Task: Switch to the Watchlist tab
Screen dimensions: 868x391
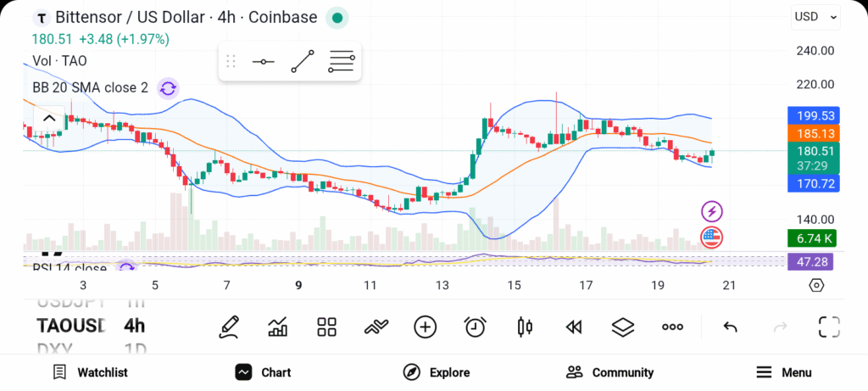Action: point(90,372)
